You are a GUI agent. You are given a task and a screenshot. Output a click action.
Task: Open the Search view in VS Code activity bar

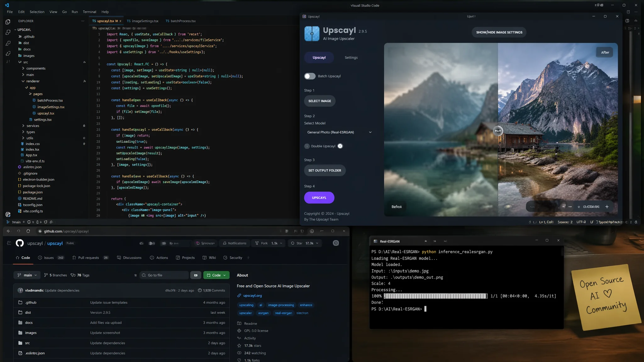tap(8, 32)
